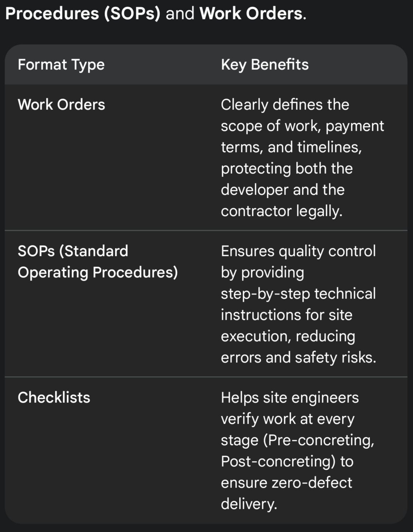The image size is (413, 532).
Task: Select the Checklists row label
Action: tap(54, 398)
